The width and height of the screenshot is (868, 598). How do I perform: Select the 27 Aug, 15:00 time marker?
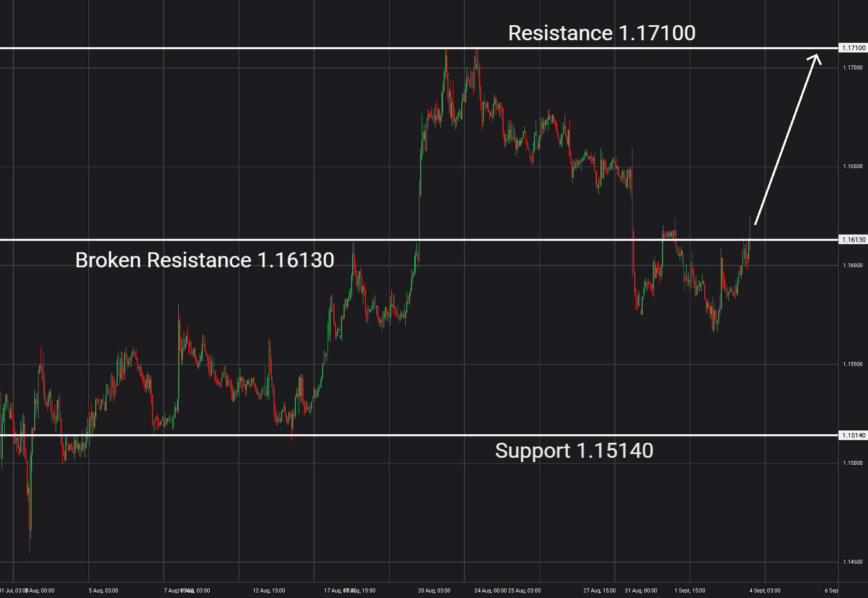point(599,591)
